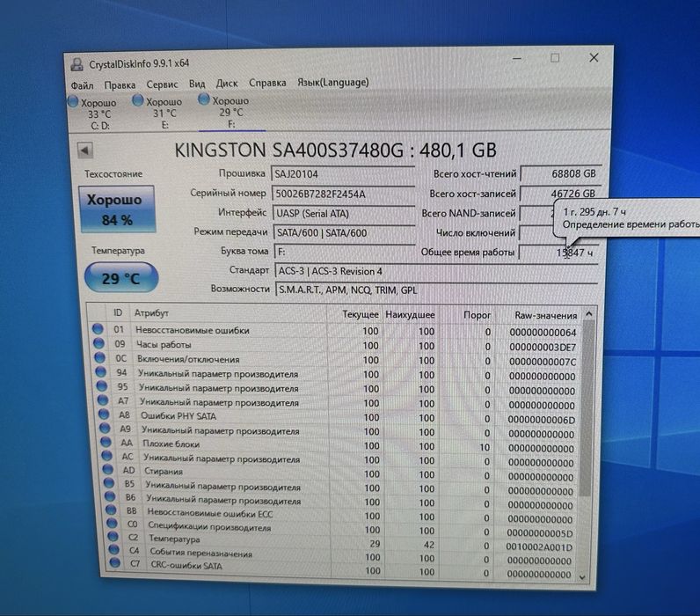Screen dimensions: 700x616
Task: Click raw value 0010002A001D
Action: (x=539, y=546)
